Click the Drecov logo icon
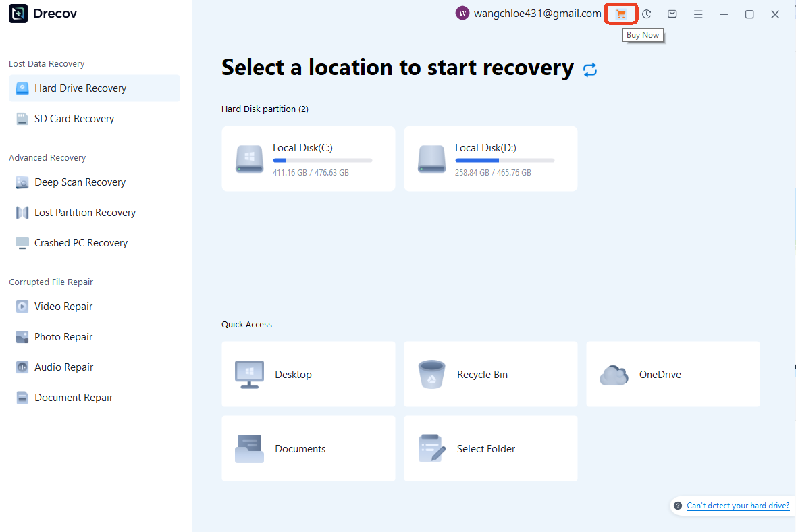 (x=18, y=14)
